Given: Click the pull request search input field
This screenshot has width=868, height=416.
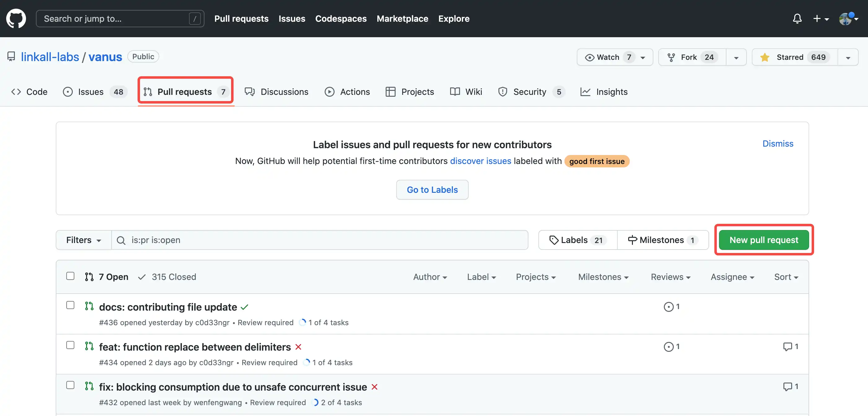Looking at the screenshot, I should click(x=322, y=240).
